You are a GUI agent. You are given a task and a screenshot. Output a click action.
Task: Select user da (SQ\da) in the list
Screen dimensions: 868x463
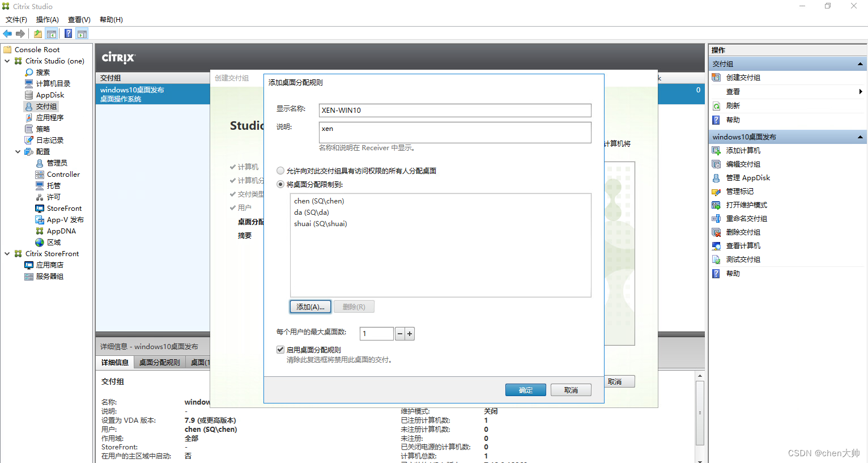pyautogui.click(x=312, y=213)
